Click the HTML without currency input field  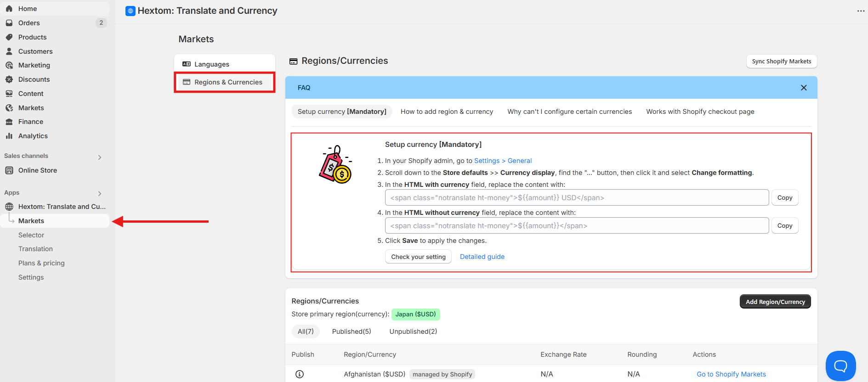point(577,226)
